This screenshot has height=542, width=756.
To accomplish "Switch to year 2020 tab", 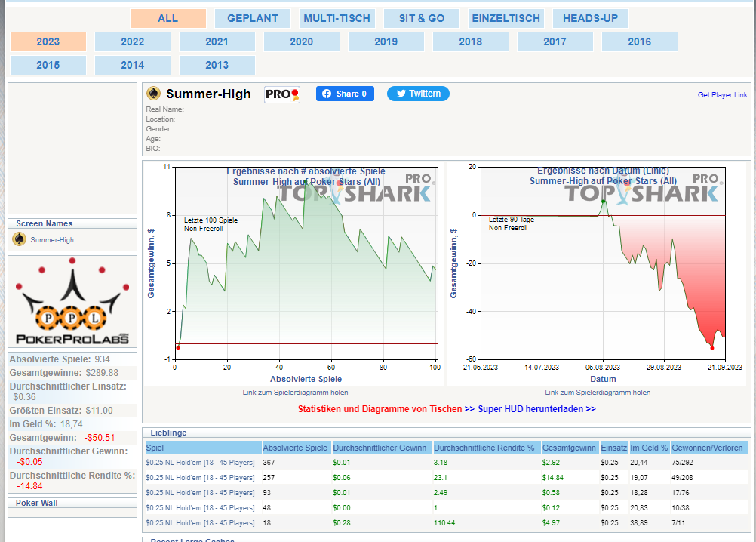I will coord(301,42).
